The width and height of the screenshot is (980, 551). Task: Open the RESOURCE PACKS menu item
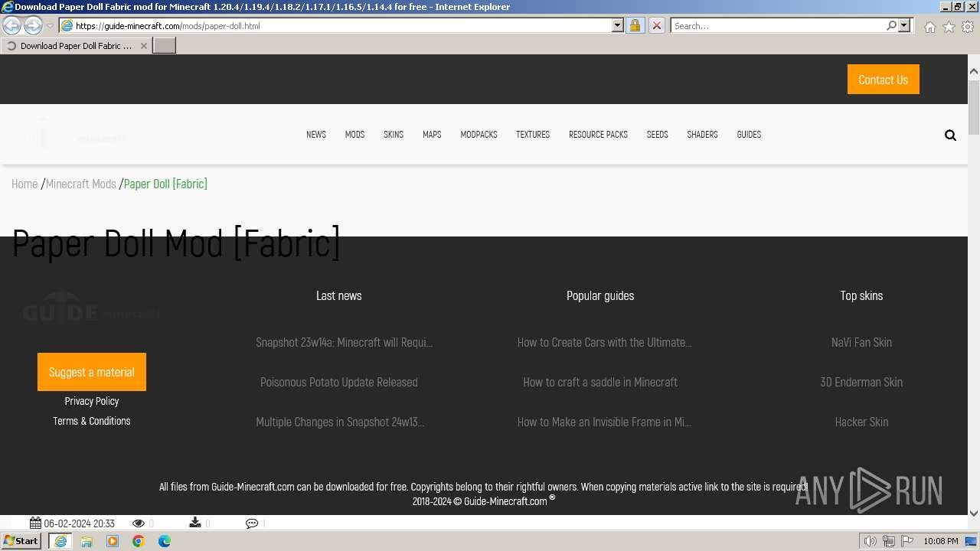[x=598, y=135]
